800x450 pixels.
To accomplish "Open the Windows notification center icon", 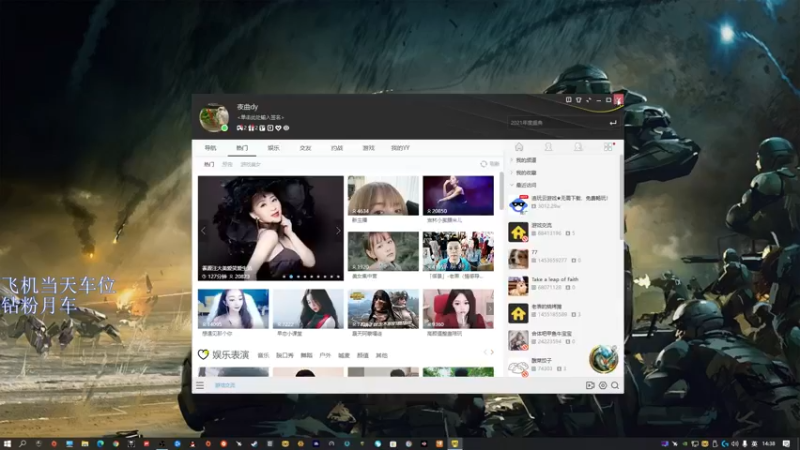I will (786, 444).
